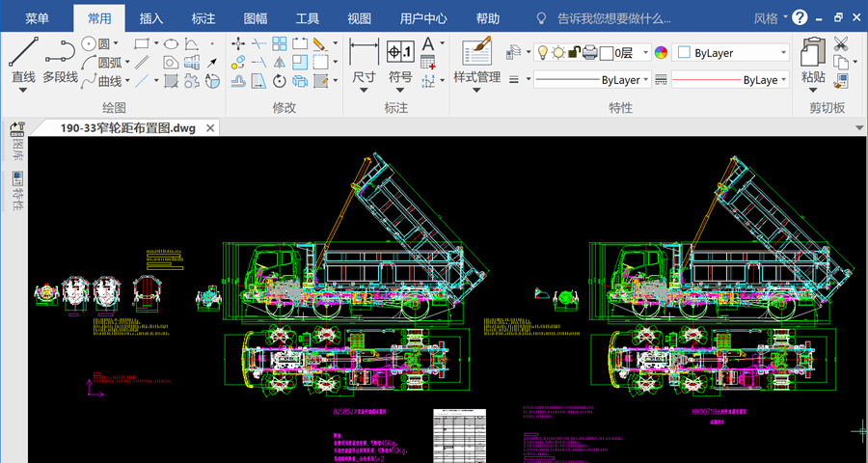Toggle layer print printer icon

click(x=590, y=53)
